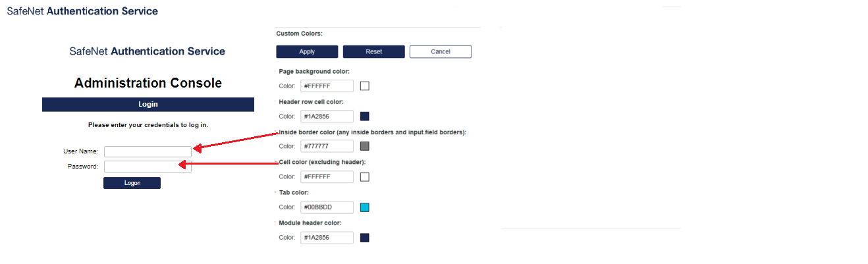
Task: Open cell color swatch
Action: pos(365,176)
